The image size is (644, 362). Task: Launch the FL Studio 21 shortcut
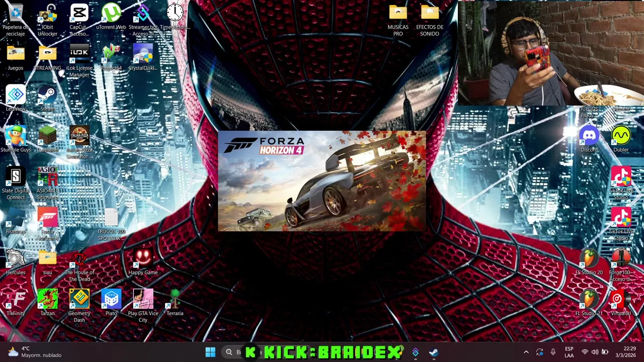[x=589, y=303]
